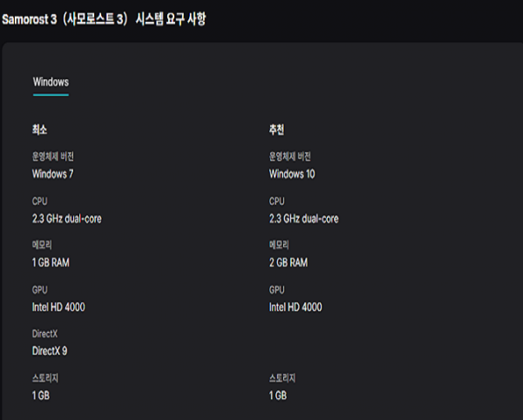Click the minimum 스토리지 1 GB value

pos(41,395)
